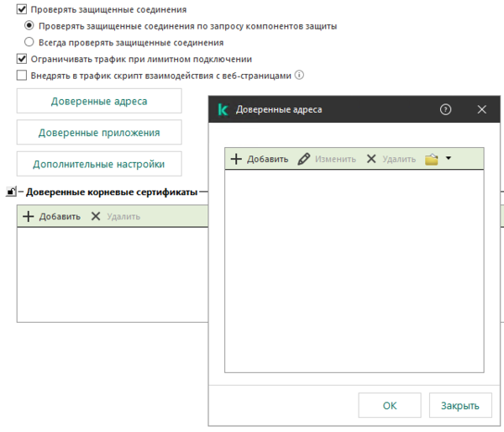Select the по запросу компонентов защиты radio option
This screenshot has width=504, height=432.
click(30, 25)
